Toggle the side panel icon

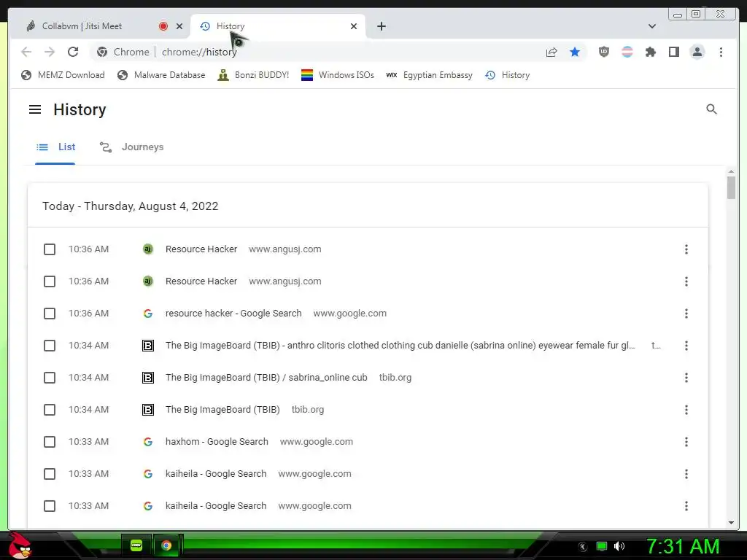(673, 52)
